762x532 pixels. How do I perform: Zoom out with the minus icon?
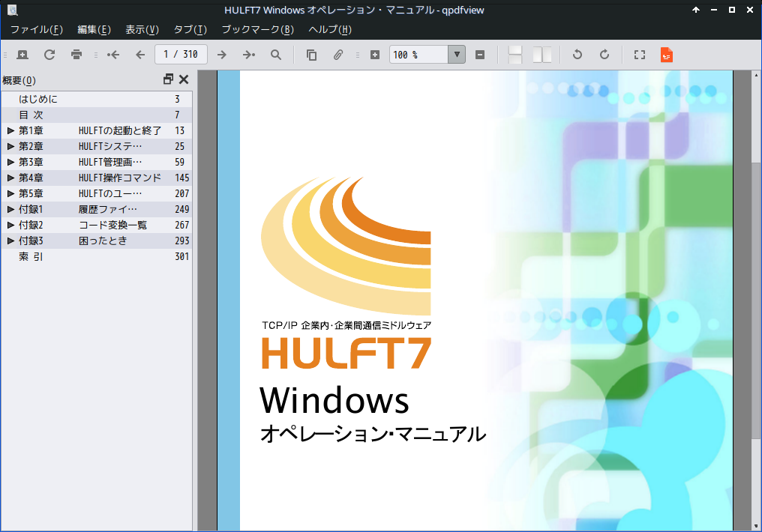[480, 55]
